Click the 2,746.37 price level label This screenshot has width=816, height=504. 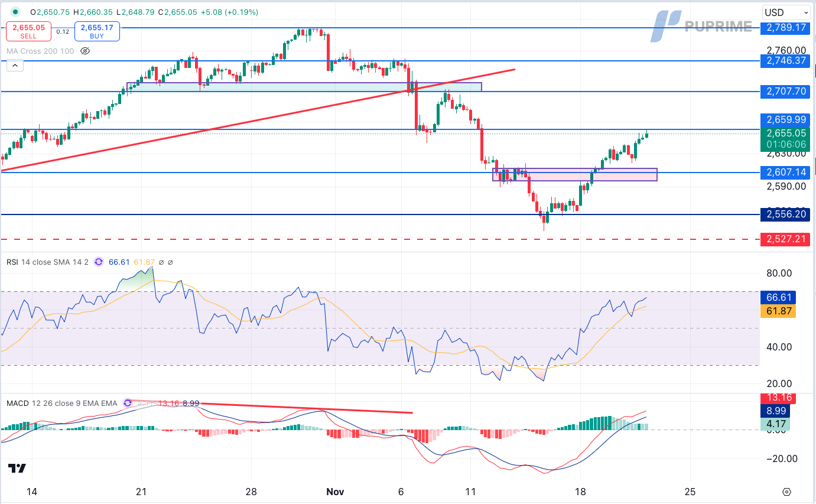pos(786,61)
